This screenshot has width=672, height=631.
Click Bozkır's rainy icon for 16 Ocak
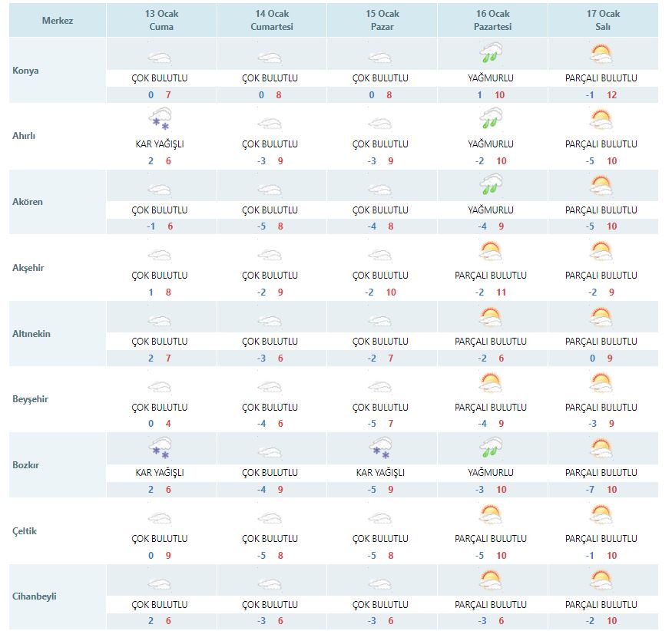(491, 450)
